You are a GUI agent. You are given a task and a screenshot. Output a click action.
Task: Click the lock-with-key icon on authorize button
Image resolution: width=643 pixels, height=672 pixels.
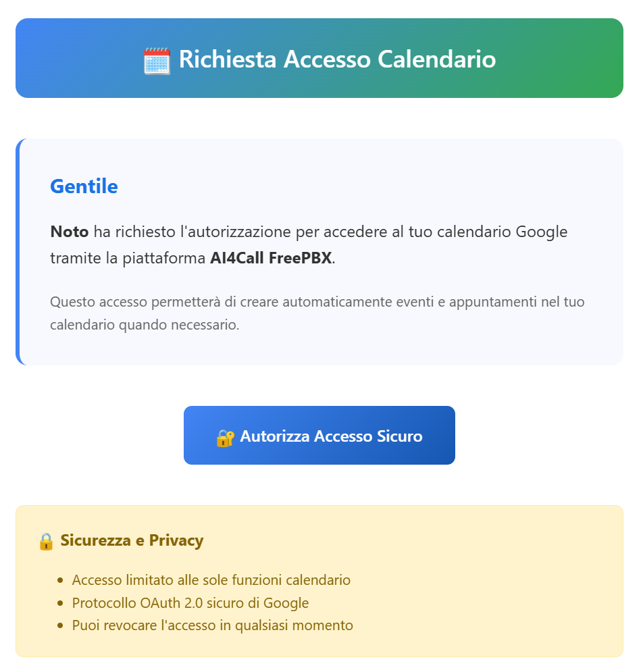point(226,438)
